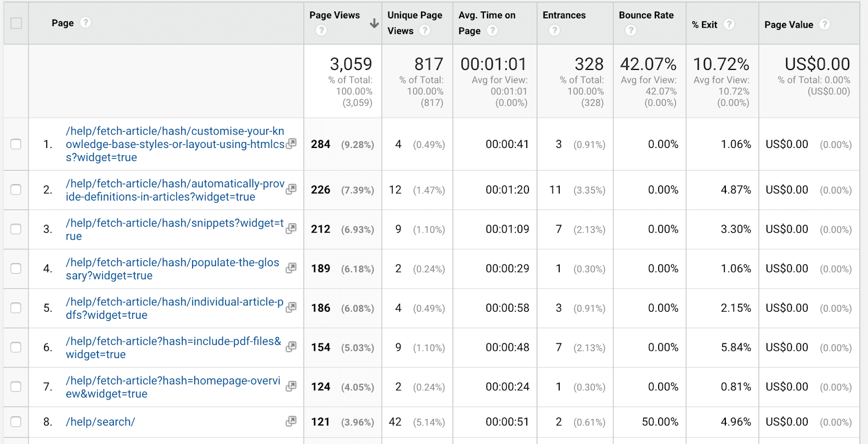Check the box for row 1
This screenshot has height=444, width=868.
(x=16, y=144)
